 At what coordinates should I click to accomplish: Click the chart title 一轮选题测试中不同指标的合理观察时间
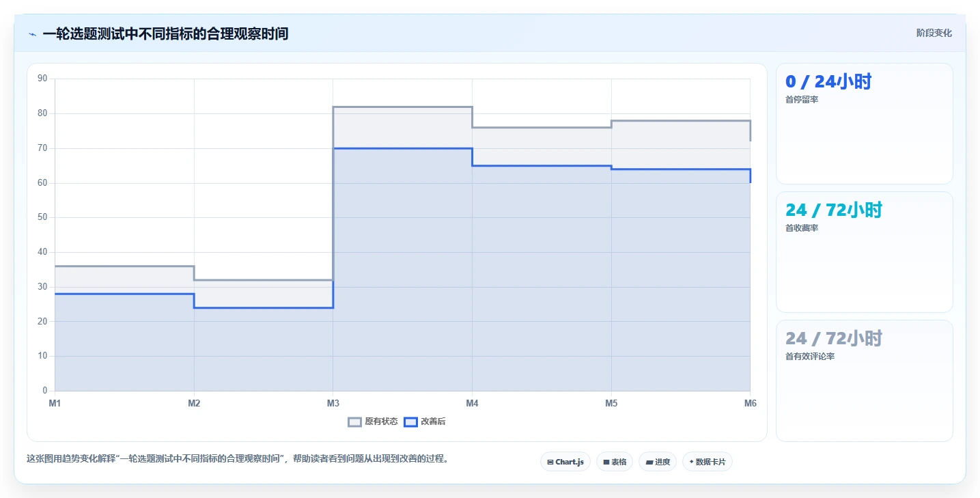click(165, 33)
